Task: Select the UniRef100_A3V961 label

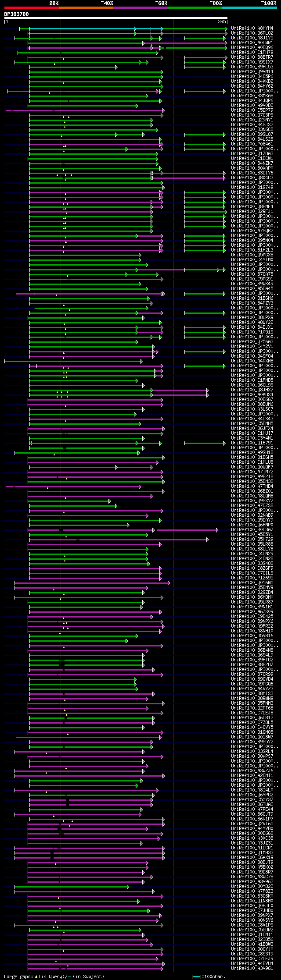Action: (x=252, y=968)
